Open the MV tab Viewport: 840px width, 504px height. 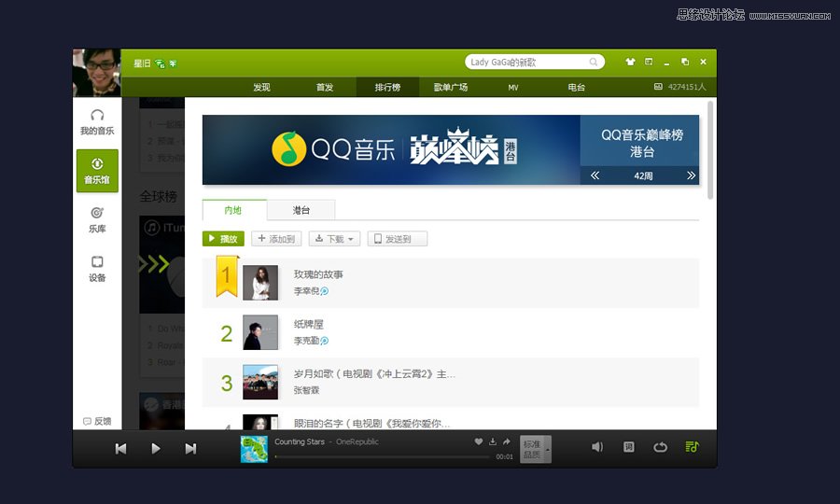tap(513, 88)
